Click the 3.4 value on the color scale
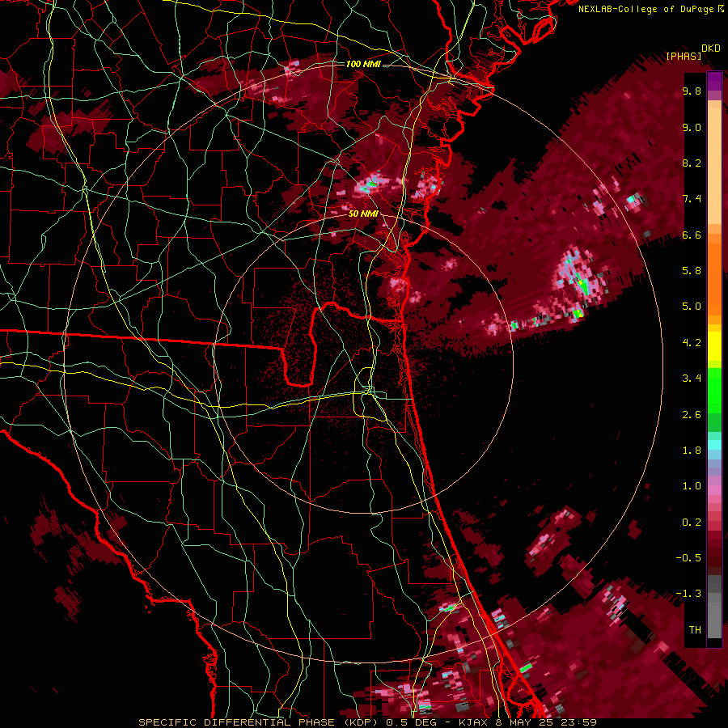Viewport: 728px width, 728px height. 692,379
